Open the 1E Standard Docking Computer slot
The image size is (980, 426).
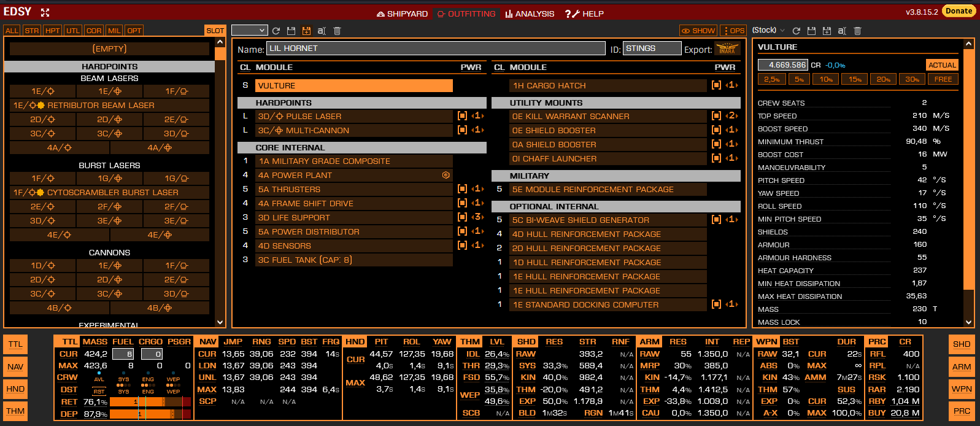point(608,305)
